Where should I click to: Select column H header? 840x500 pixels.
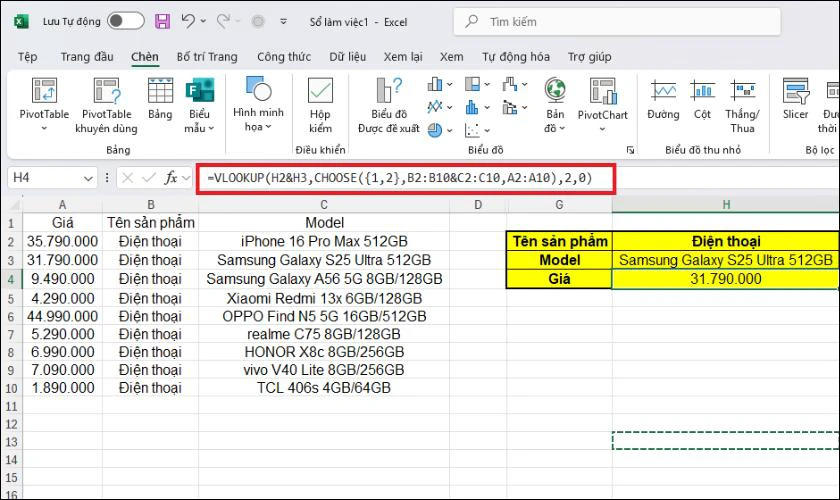[726, 205]
